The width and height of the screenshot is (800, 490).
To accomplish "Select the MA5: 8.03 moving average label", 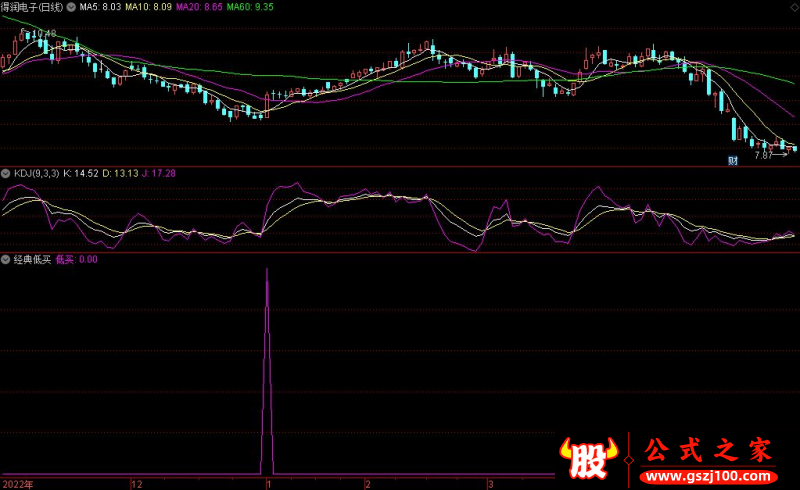I will coord(100,6).
